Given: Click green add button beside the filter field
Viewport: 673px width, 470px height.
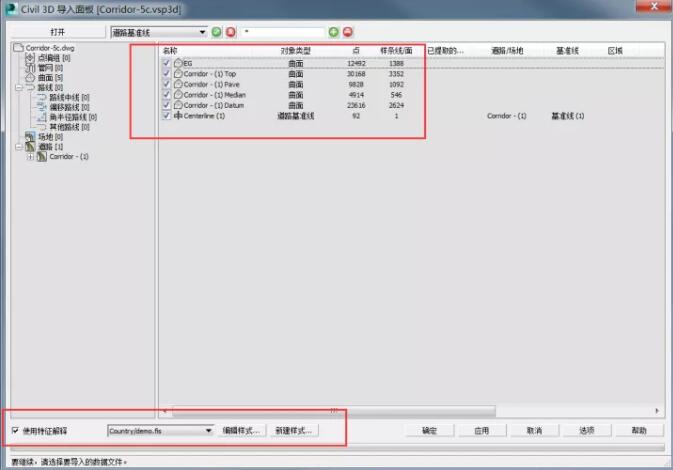Looking at the screenshot, I should (x=333, y=32).
